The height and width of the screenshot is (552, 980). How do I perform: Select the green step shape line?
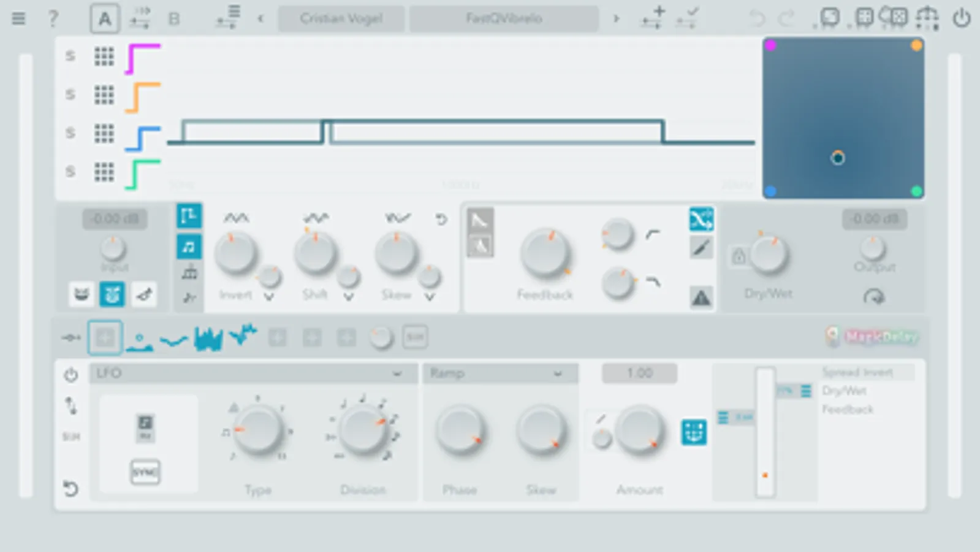click(143, 174)
